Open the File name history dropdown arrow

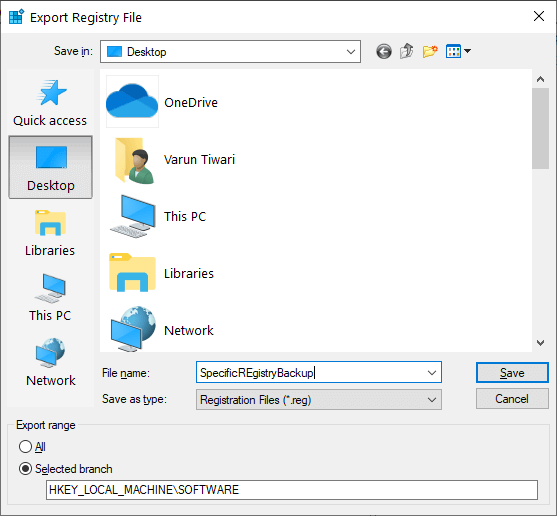tap(432, 373)
